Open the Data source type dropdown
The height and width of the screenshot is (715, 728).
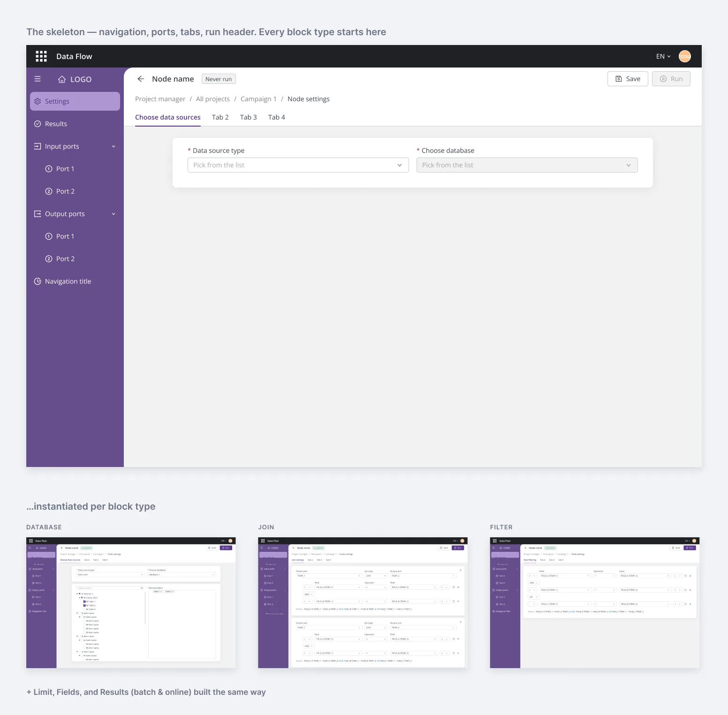(x=298, y=165)
